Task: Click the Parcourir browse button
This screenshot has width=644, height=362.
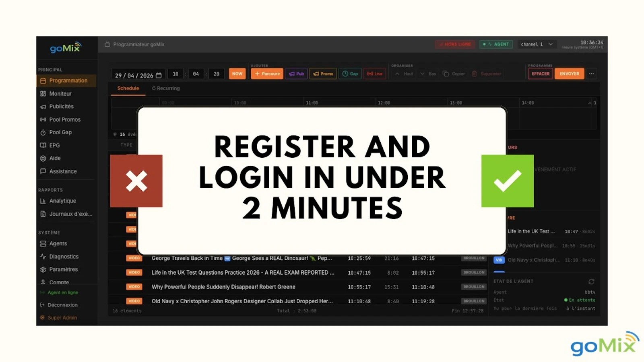Action: coord(267,74)
